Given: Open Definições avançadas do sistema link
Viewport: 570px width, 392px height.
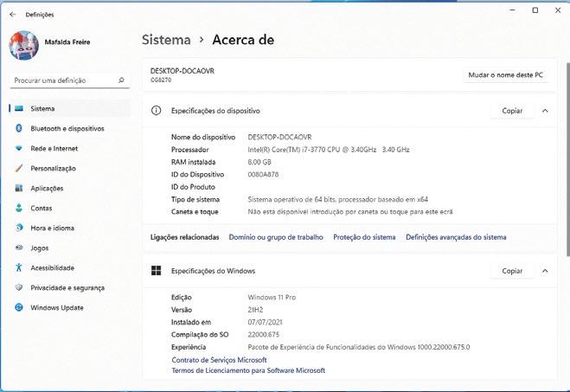Looking at the screenshot, I should point(456,237).
